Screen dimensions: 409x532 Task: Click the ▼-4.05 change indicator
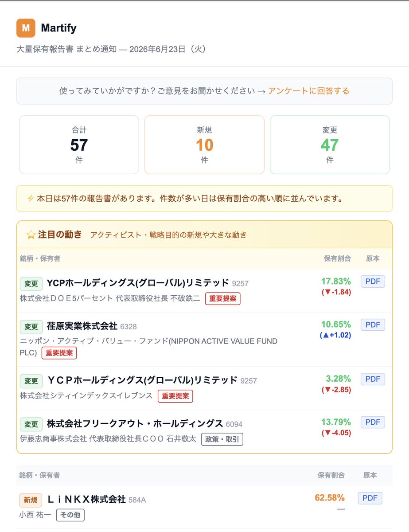point(336,433)
